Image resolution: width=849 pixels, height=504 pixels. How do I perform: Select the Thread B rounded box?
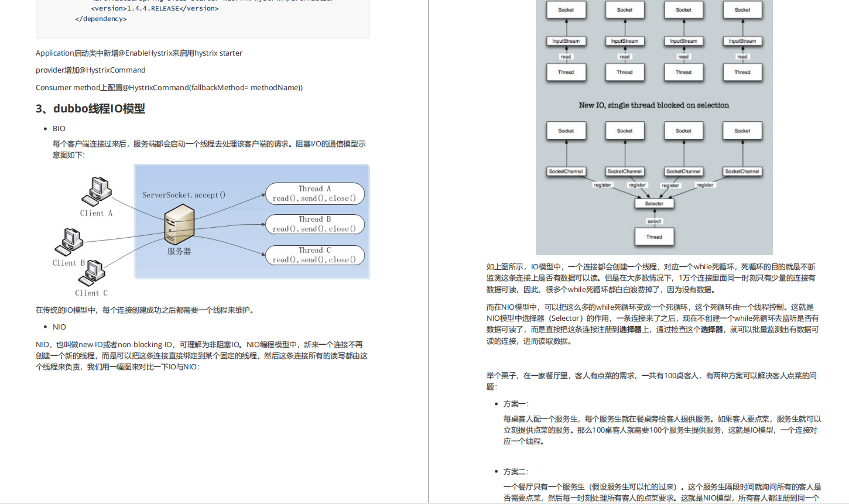(x=315, y=224)
